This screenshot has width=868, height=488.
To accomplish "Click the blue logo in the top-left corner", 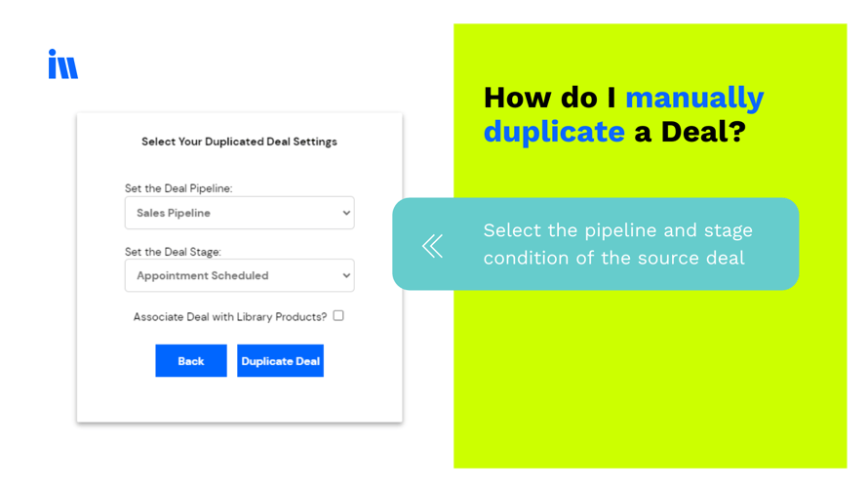I will (x=62, y=63).
